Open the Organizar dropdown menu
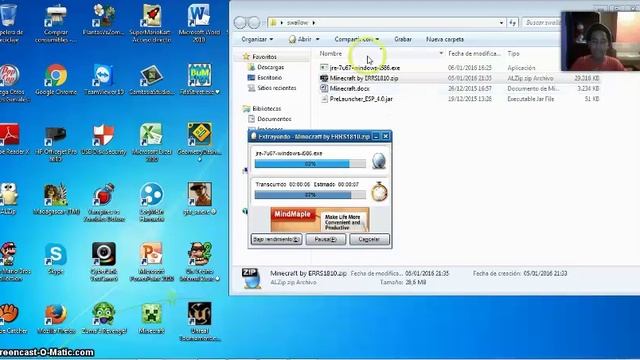The height and width of the screenshot is (360, 640). 257,39
